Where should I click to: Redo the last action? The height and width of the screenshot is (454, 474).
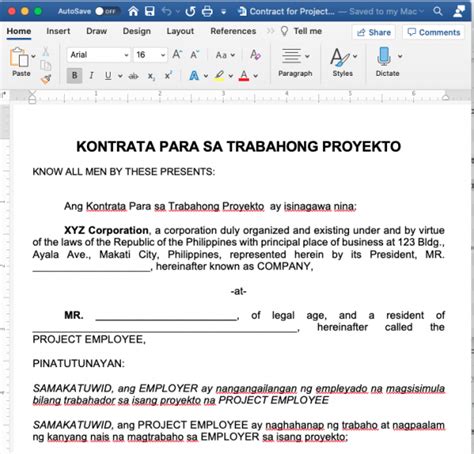click(x=190, y=11)
